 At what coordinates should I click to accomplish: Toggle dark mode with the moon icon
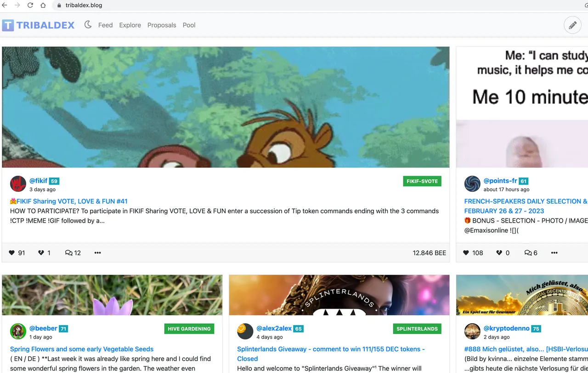tap(88, 25)
